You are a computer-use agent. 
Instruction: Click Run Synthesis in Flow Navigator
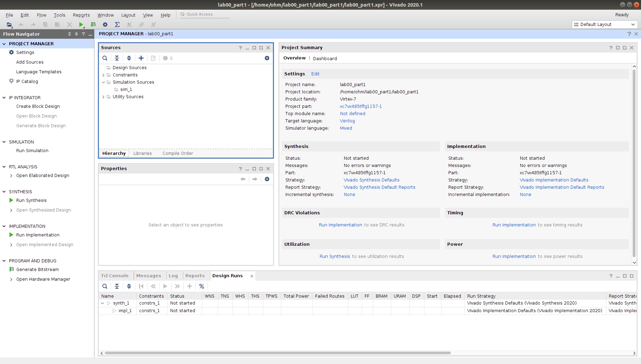pos(31,200)
